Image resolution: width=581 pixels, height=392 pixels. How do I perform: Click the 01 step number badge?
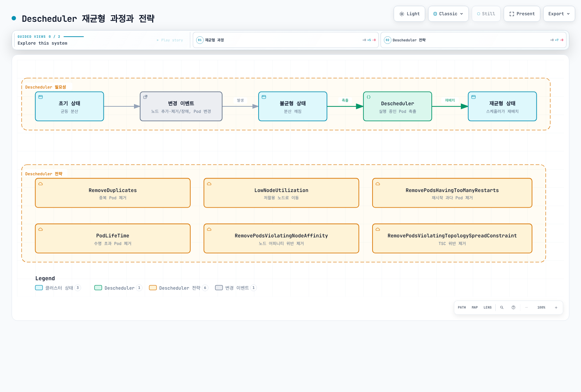coord(200,40)
